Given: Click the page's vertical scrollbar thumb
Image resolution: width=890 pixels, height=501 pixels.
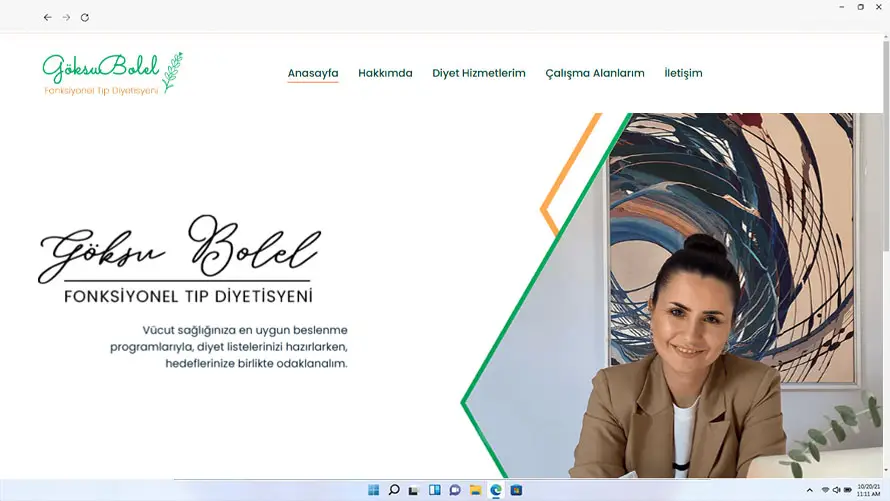Looking at the screenshot, I should [x=886, y=145].
